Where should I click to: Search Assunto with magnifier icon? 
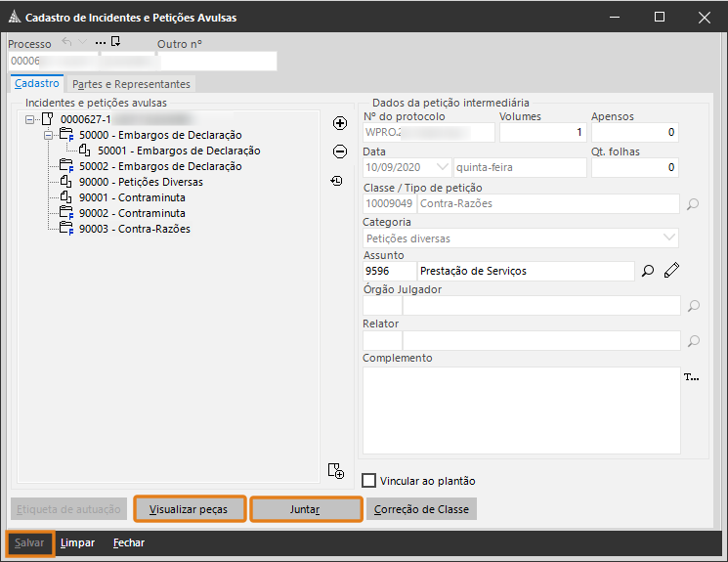click(647, 271)
